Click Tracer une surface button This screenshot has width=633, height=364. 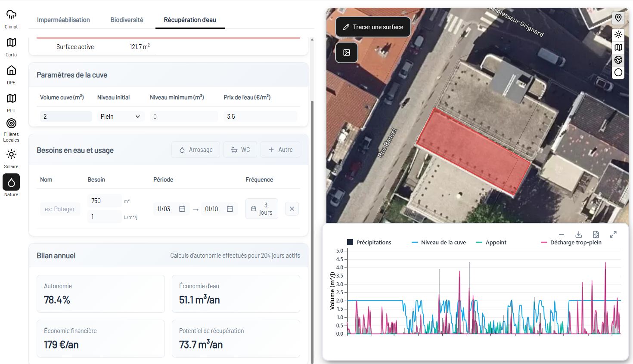click(373, 27)
